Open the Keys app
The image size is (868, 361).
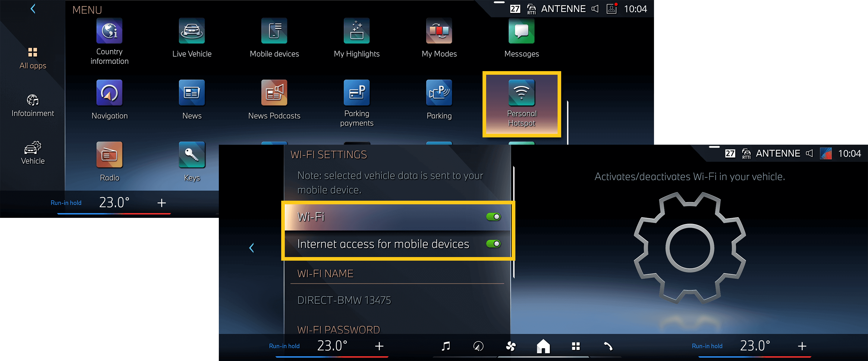[x=192, y=162]
